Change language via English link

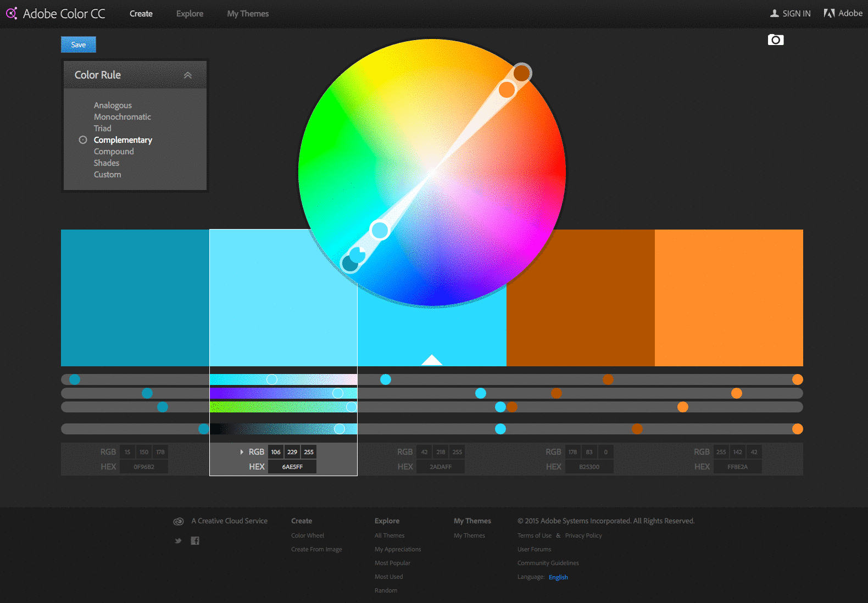558,577
